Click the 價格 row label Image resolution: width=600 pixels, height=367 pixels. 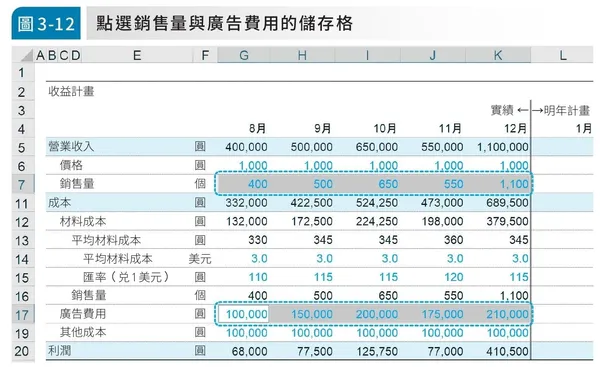point(71,165)
